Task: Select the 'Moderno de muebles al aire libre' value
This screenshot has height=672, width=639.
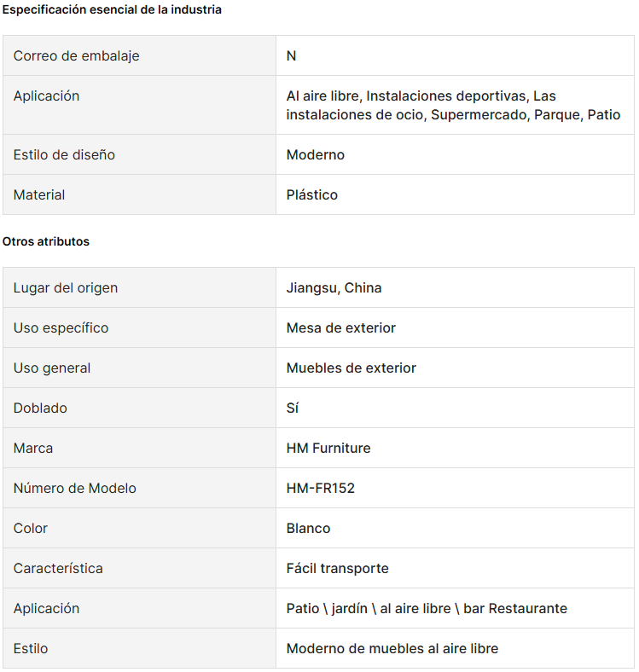Action: 392,648
